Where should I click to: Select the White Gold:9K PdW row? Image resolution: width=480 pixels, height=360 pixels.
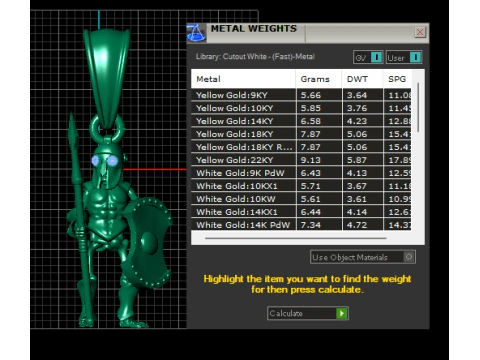point(301,173)
